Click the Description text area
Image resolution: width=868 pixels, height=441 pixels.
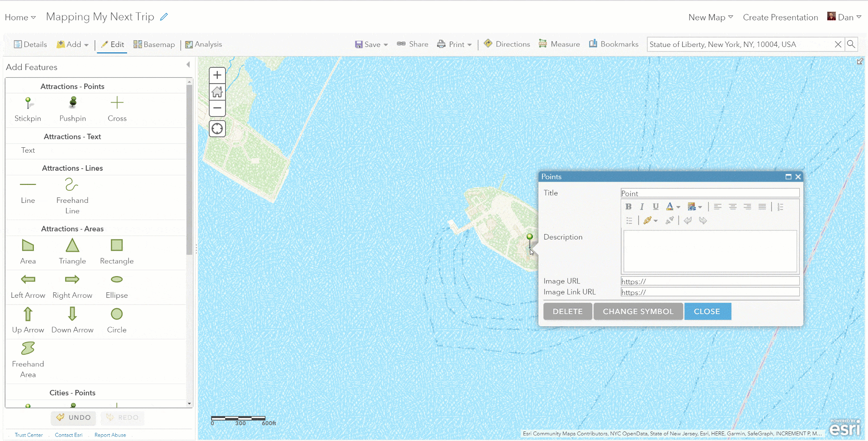(x=710, y=251)
